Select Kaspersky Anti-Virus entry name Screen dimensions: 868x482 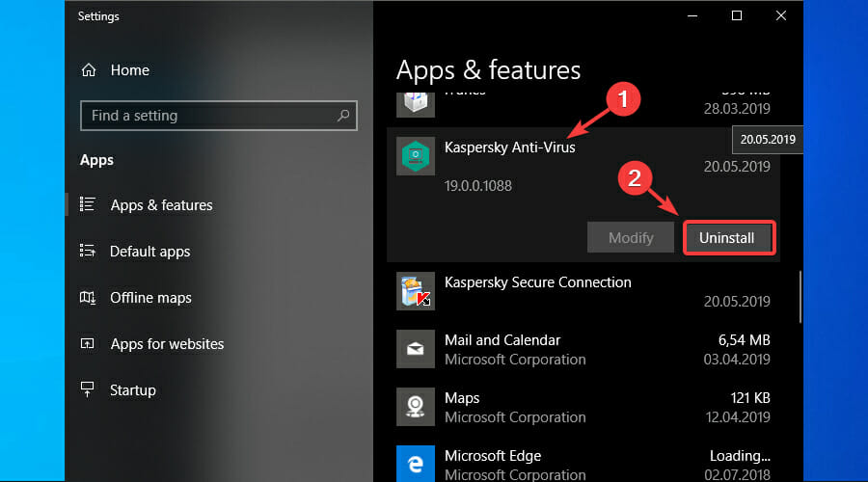point(510,147)
